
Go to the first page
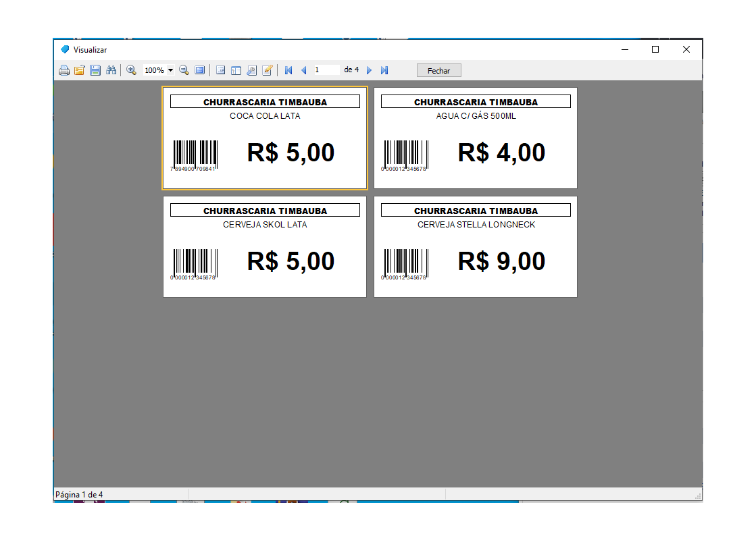tap(288, 70)
